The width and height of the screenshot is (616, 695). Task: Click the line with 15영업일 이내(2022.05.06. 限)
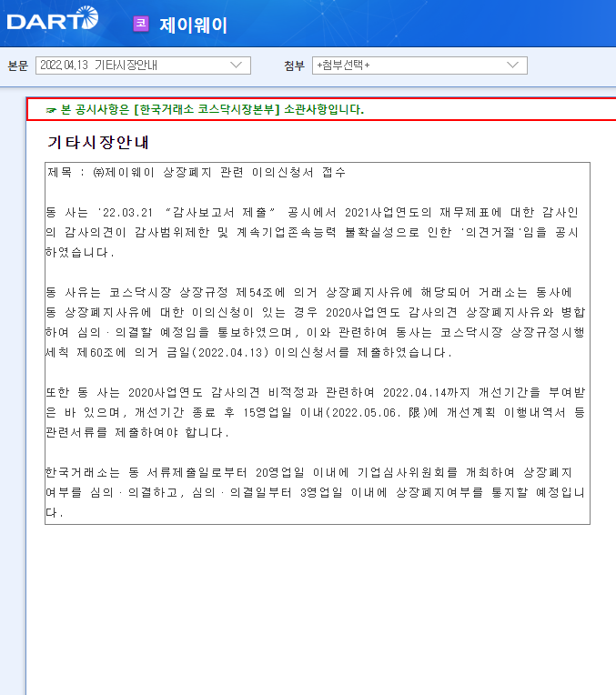coord(316,413)
